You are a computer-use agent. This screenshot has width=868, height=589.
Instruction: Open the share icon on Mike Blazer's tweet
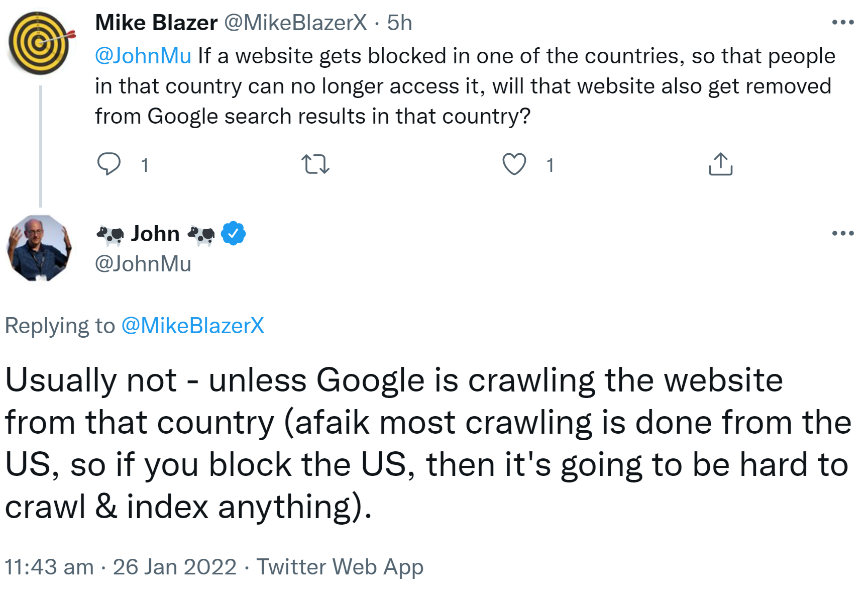[x=721, y=163]
